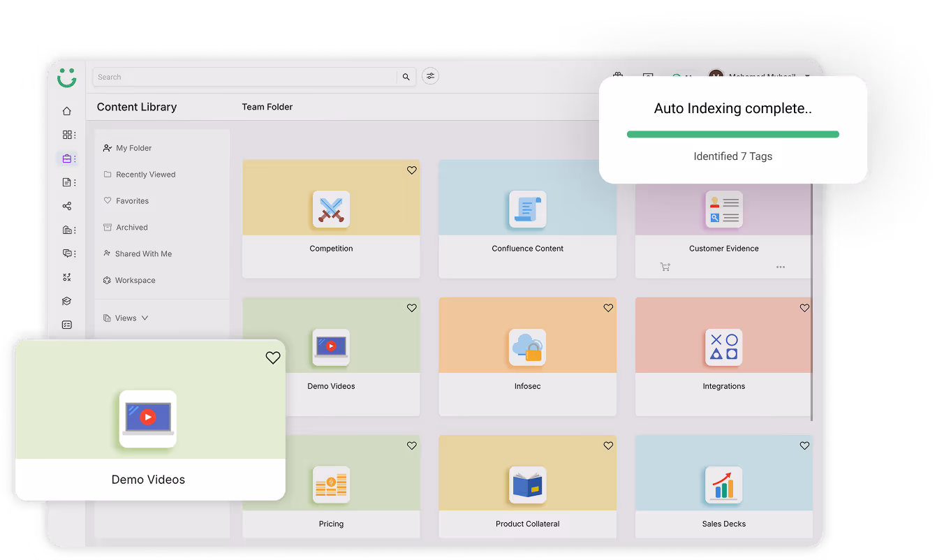Toggle the heart on the Infosec card
Image resolution: width=944 pixels, height=560 pixels.
point(608,308)
